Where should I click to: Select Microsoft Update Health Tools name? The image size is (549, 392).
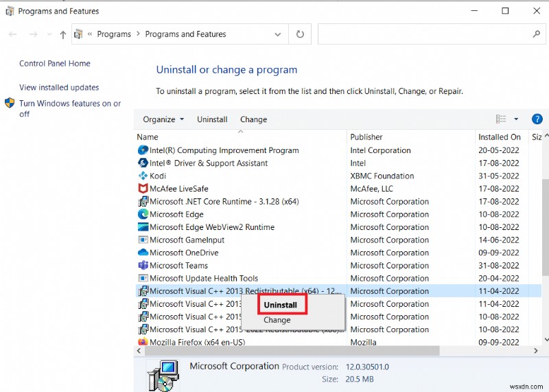[x=204, y=279]
